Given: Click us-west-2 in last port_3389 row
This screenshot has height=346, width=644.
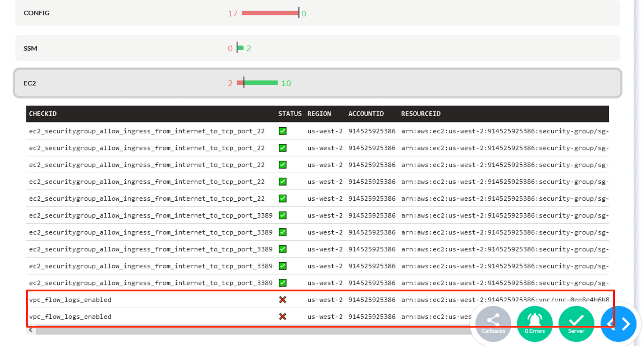Looking at the screenshot, I should (x=325, y=283).
